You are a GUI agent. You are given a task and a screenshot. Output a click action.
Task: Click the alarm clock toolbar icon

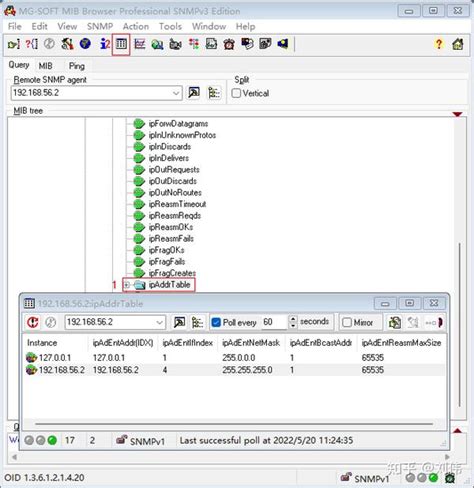[229, 44]
